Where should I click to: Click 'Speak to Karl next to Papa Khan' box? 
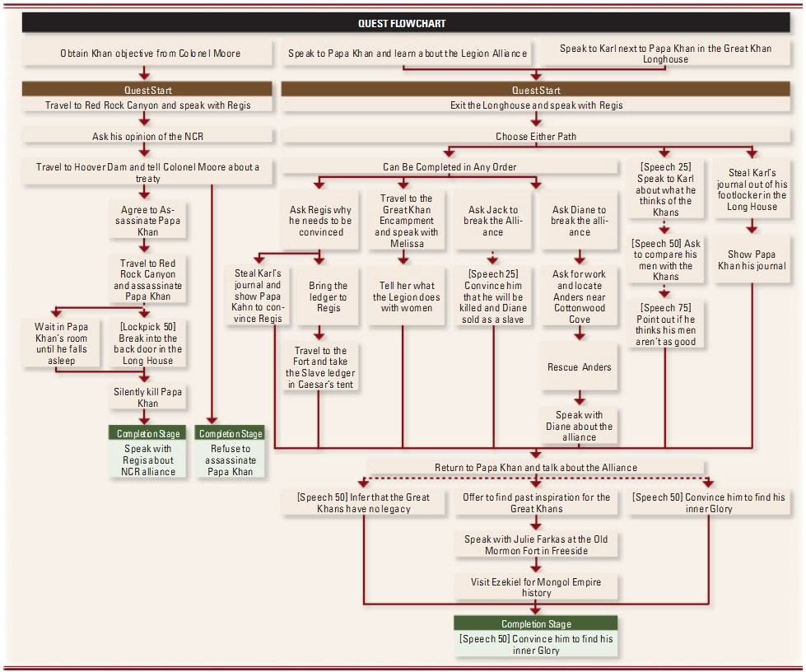pyautogui.click(x=665, y=54)
